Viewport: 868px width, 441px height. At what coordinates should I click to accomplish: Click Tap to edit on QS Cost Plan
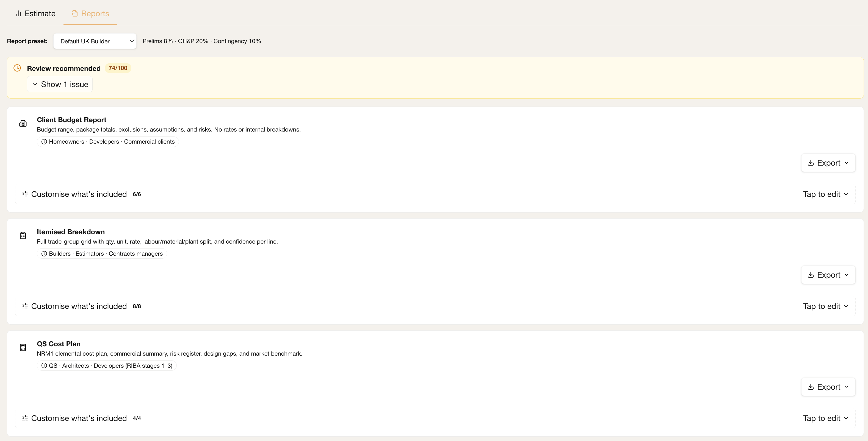[826, 418]
